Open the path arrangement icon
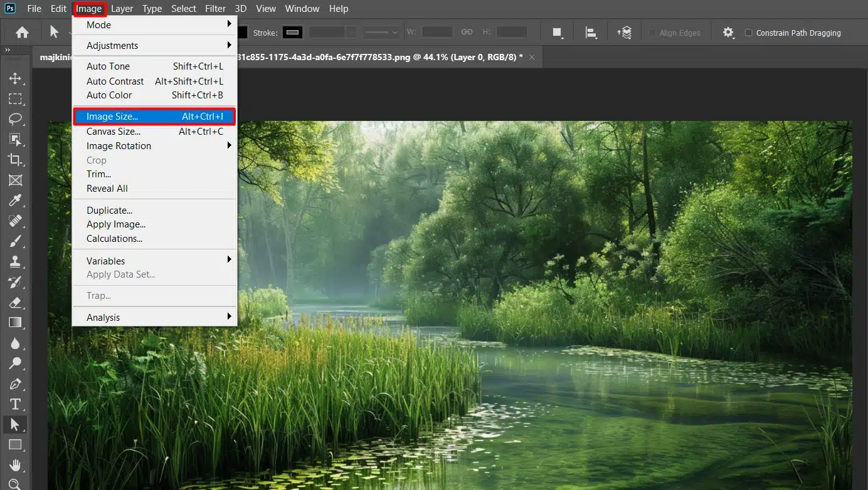Screen dimensions: 868x490 point(624,33)
